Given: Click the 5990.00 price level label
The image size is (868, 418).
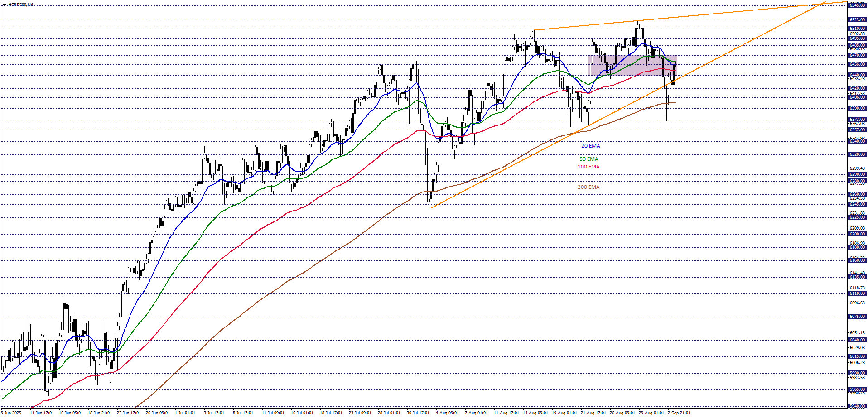Looking at the screenshot, I should [857, 374].
